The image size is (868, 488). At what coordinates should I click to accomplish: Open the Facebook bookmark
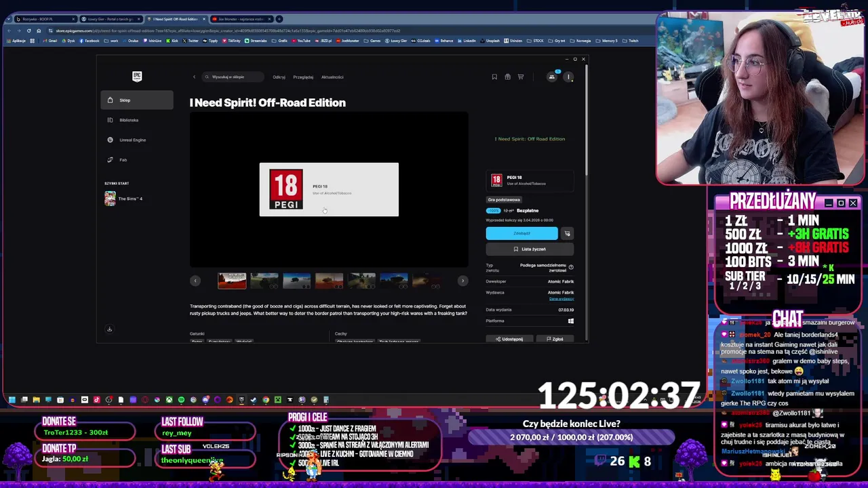click(90, 41)
